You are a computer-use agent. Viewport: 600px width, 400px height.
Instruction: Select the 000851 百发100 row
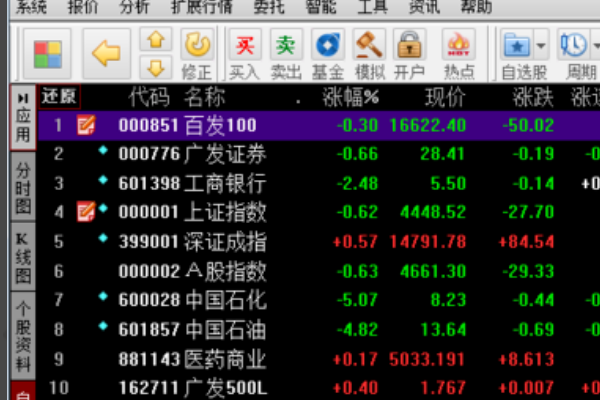[319, 126]
